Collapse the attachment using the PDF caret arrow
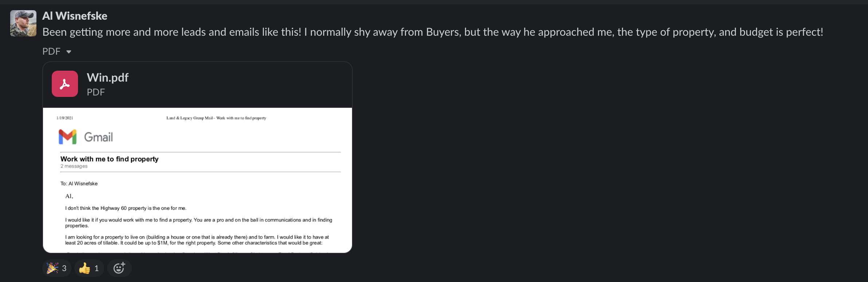This screenshot has width=868, height=282. (x=69, y=52)
